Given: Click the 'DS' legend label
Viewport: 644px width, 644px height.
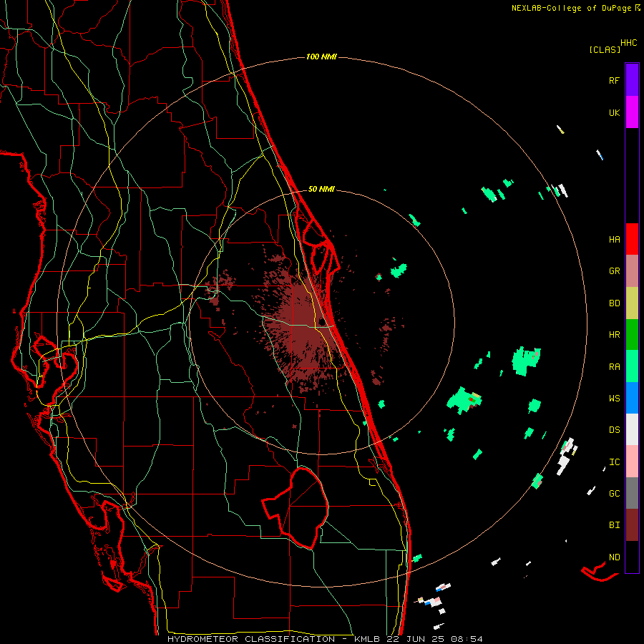Looking at the screenshot, I should 614,429.
